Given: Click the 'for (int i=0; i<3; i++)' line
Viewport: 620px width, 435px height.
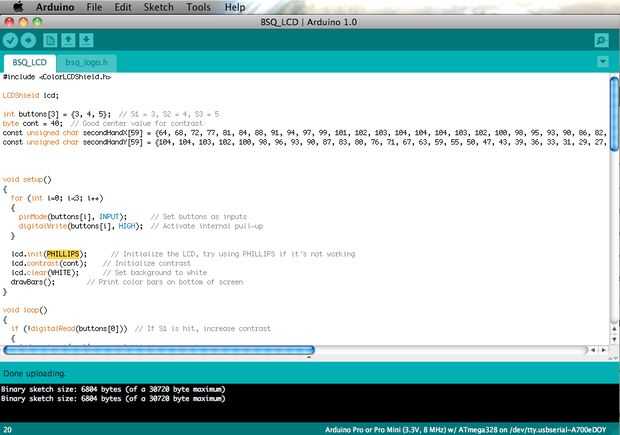Looking at the screenshot, I should (x=57, y=198).
